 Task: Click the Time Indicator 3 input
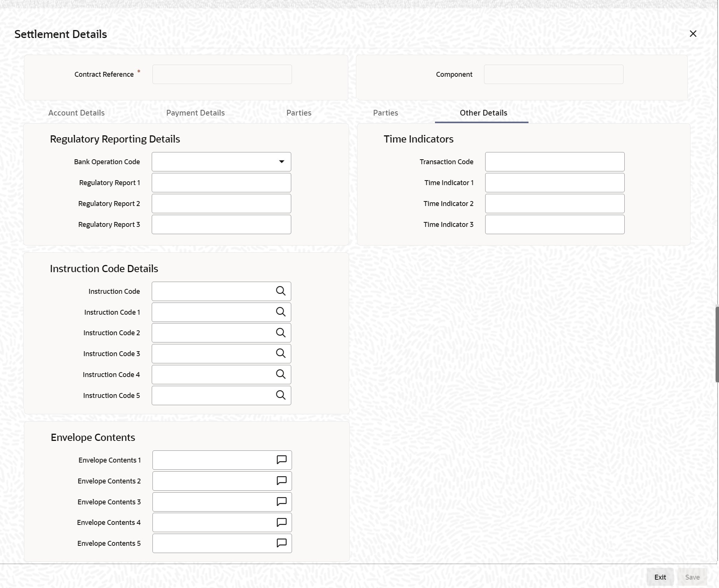(x=555, y=225)
